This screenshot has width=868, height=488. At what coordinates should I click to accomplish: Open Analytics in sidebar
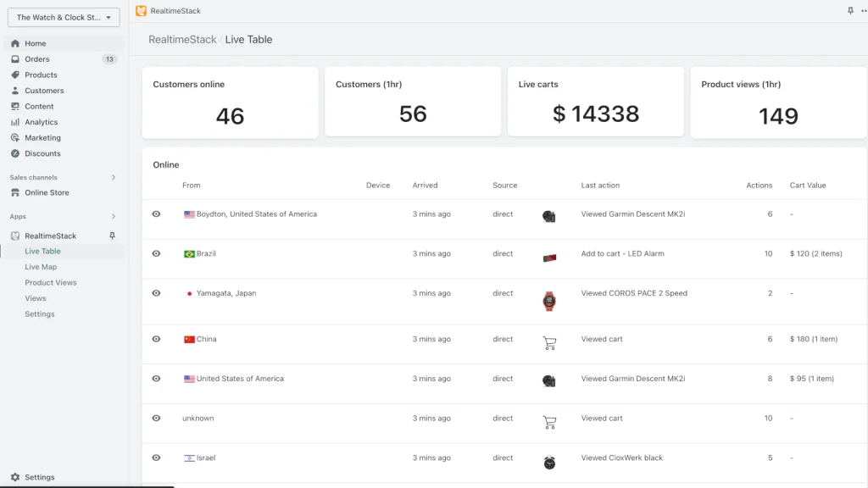(x=41, y=122)
